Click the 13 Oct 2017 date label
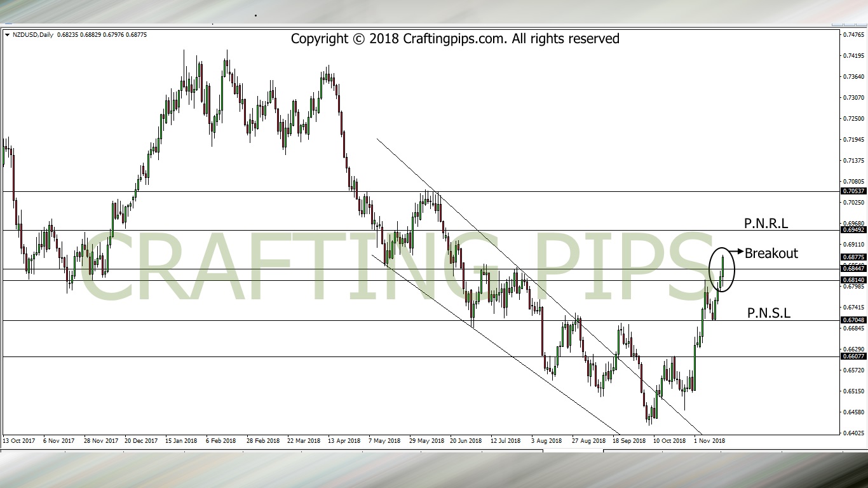Viewport: 868px width, 488px height. pos(18,440)
